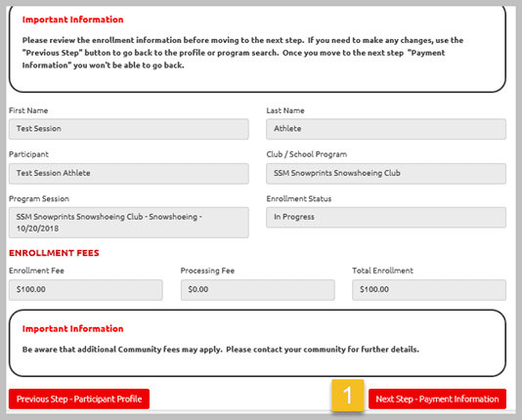Go to Next Step - Payment Information
Image resolution: width=522 pixels, height=420 pixels.
437,399
